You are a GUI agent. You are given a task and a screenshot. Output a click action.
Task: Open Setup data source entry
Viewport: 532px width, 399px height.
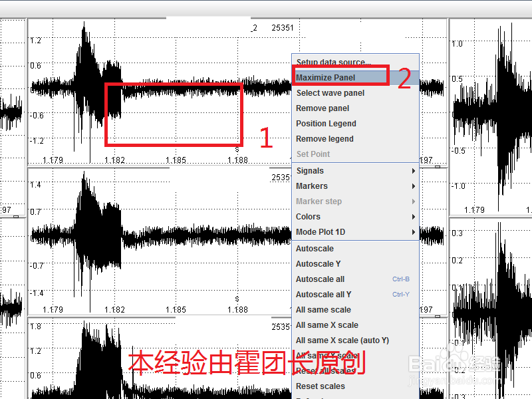point(355,63)
